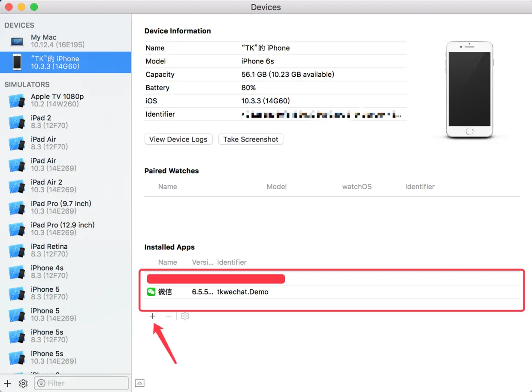Select iPad Pro (12.9 inch) simulator name
Screen dimensions: 532x392
click(x=63, y=225)
